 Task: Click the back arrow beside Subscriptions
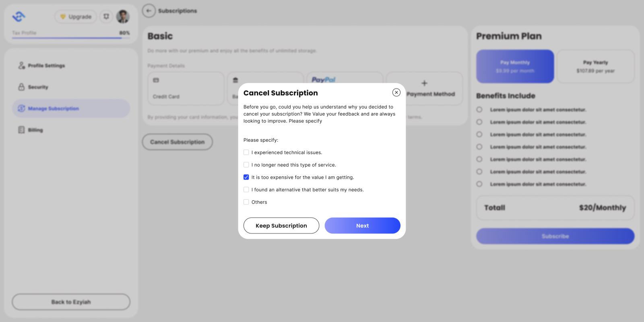149,11
